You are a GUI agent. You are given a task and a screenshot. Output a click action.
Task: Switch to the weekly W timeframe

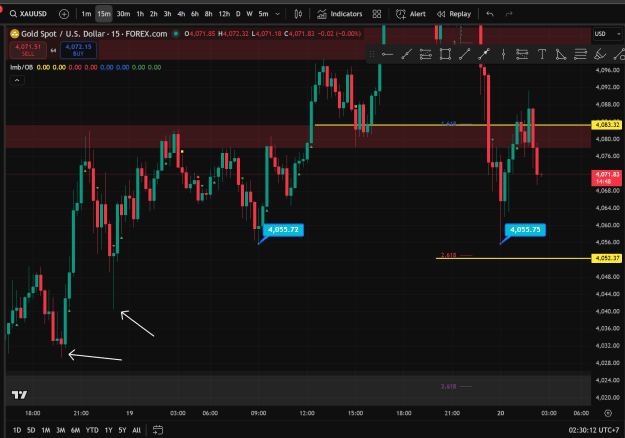point(250,14)
